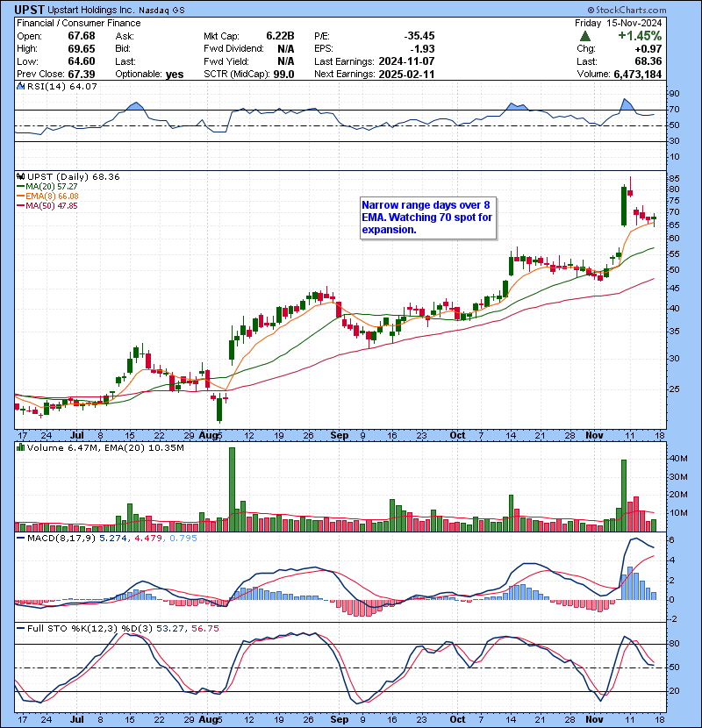
Task: Click the MA(50) 47.85 red legend line
Action: pos(47,205)
